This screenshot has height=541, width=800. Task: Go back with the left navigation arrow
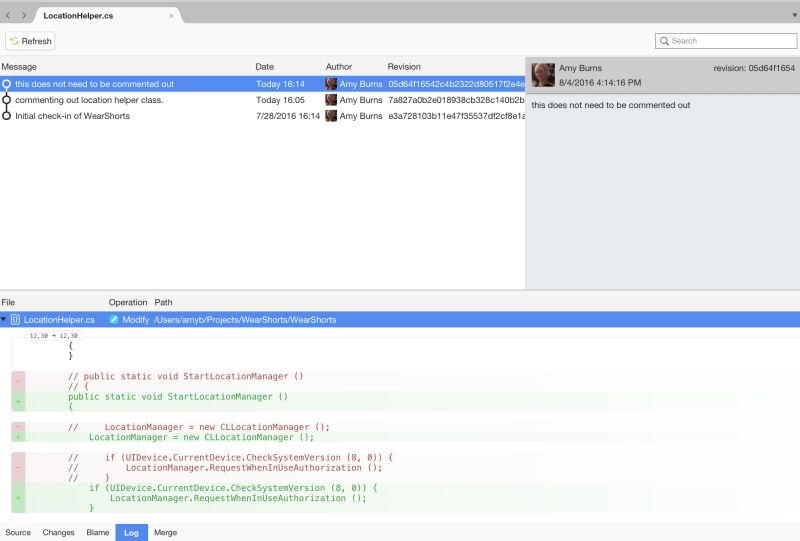click(x=8, y=15)
